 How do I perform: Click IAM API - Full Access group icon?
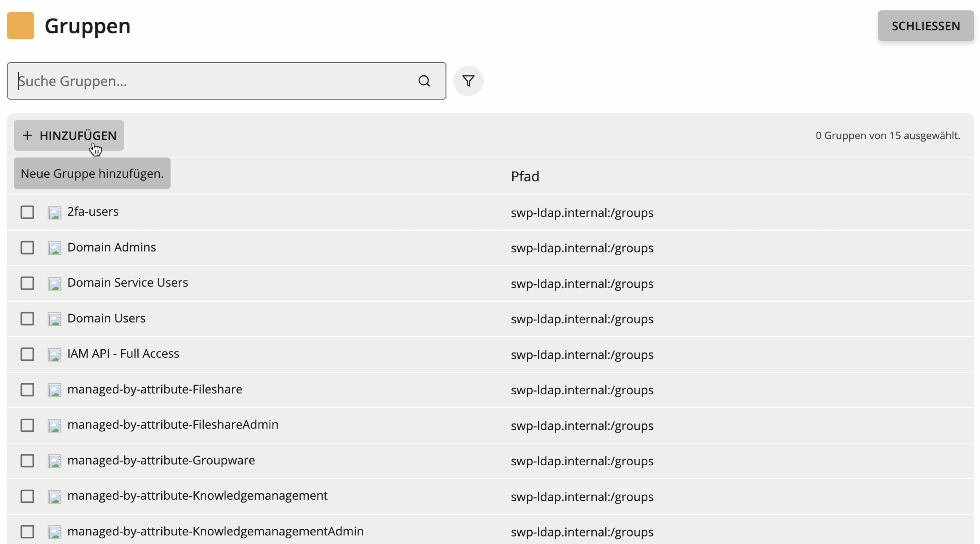54,354
